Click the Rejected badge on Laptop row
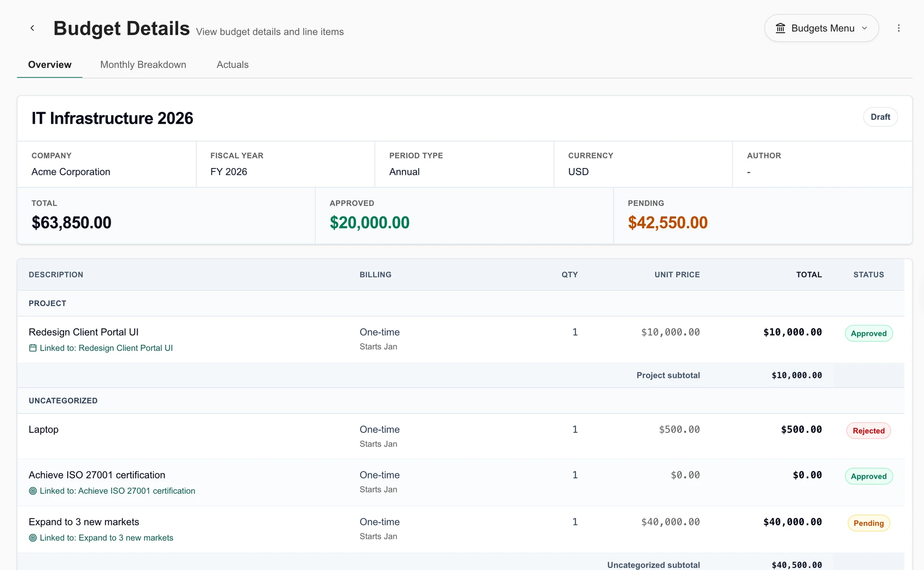This screenshot has width=924, height=570. click(869, 430)
